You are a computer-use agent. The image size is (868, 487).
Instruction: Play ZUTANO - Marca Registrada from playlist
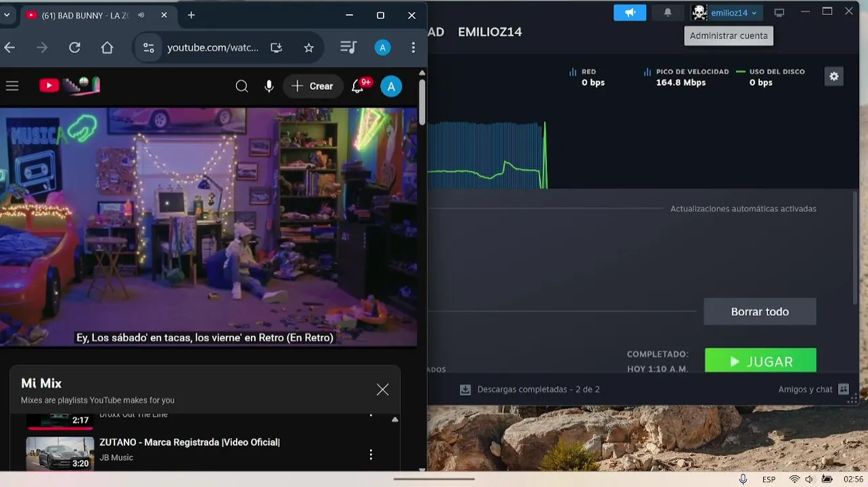pyautogui.click(x=189, y=442)
